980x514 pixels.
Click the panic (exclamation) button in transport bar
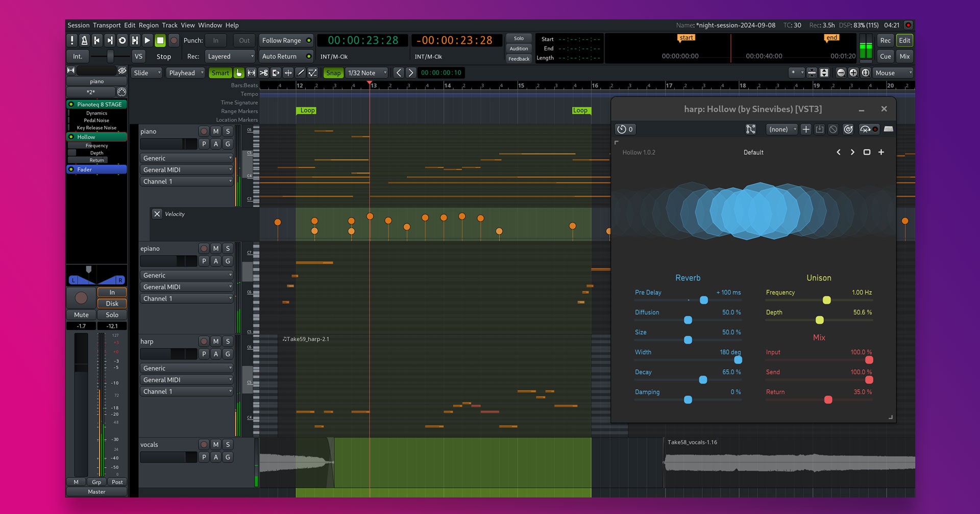click(x=72, y=40)
